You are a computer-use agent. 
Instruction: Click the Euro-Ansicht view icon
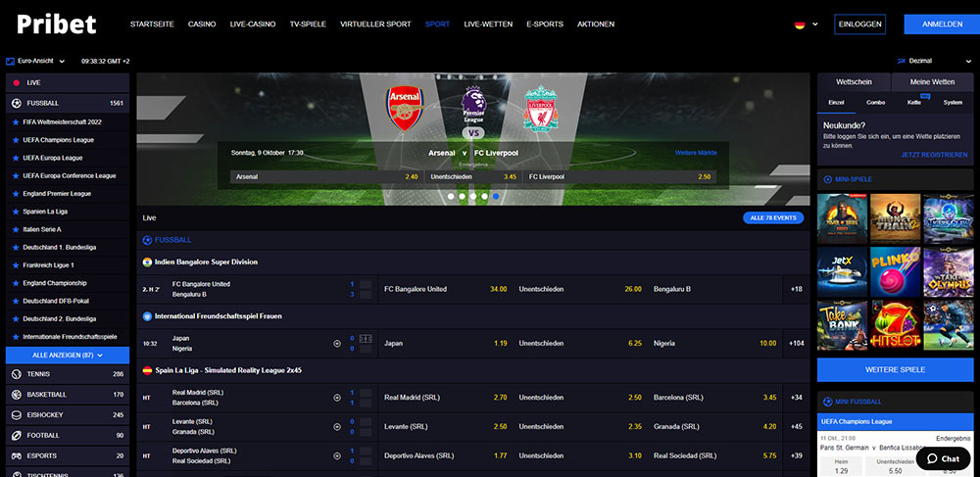pyautogui.click(x=10, y=61)
